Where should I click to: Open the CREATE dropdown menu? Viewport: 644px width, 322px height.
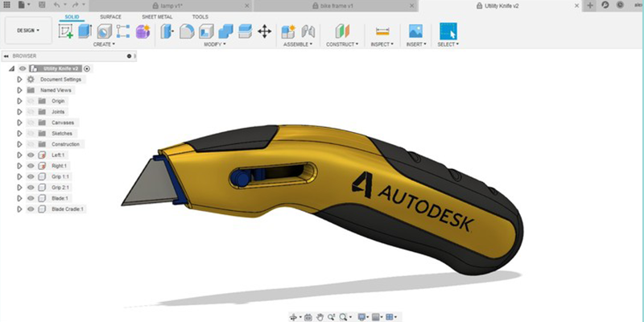click(104, 44)
